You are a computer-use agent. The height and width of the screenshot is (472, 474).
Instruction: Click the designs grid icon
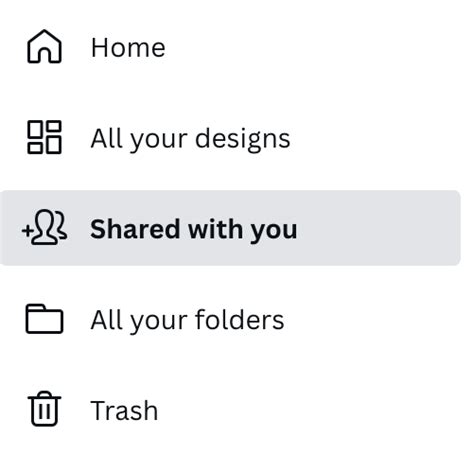point(44,137)
